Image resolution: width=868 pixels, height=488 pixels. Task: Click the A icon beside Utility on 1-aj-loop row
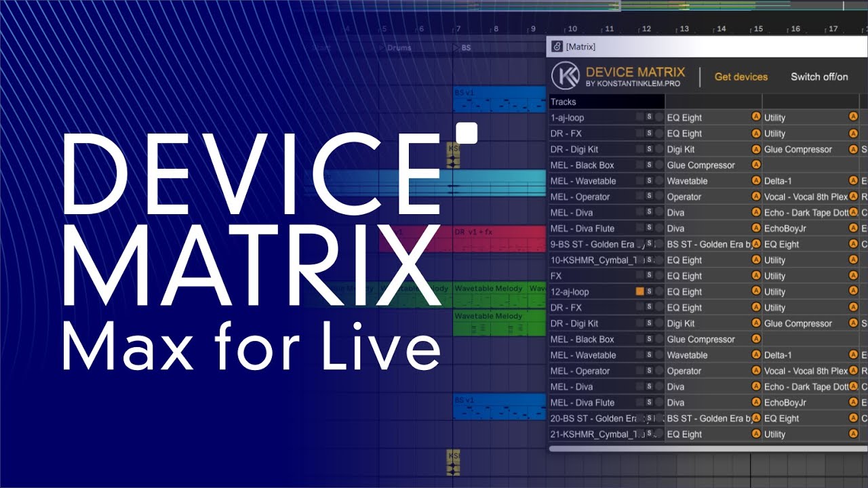[854, 117]
